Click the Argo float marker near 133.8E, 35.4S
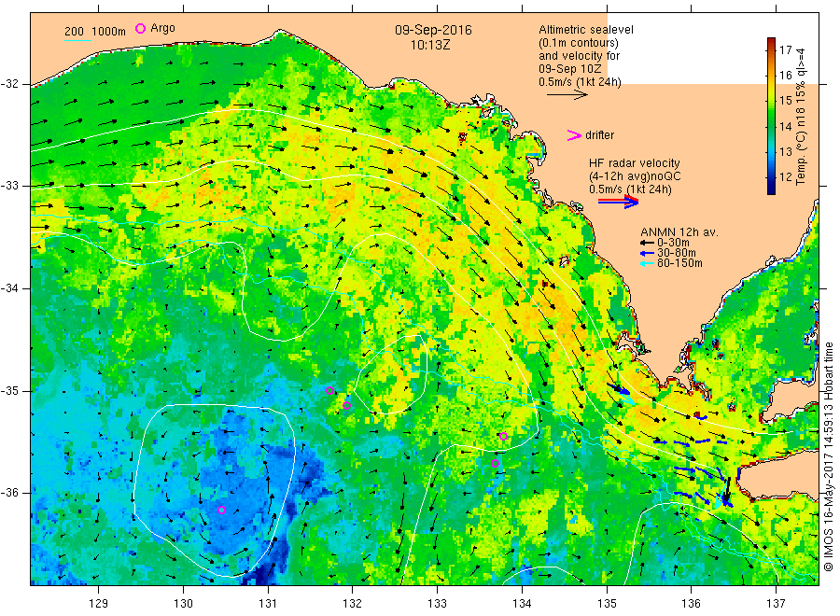 [504, 436]
